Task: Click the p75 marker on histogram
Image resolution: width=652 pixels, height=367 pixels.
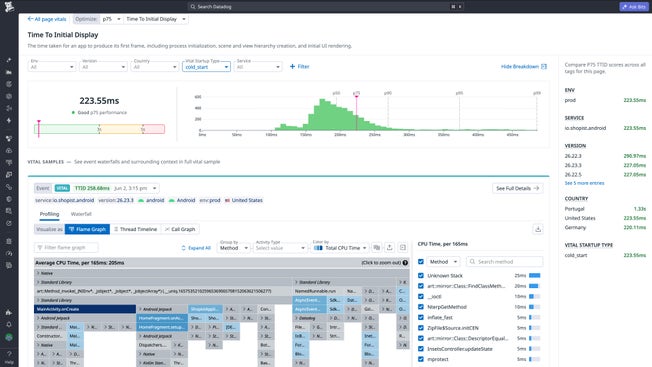Action: (x=356, y=112)
